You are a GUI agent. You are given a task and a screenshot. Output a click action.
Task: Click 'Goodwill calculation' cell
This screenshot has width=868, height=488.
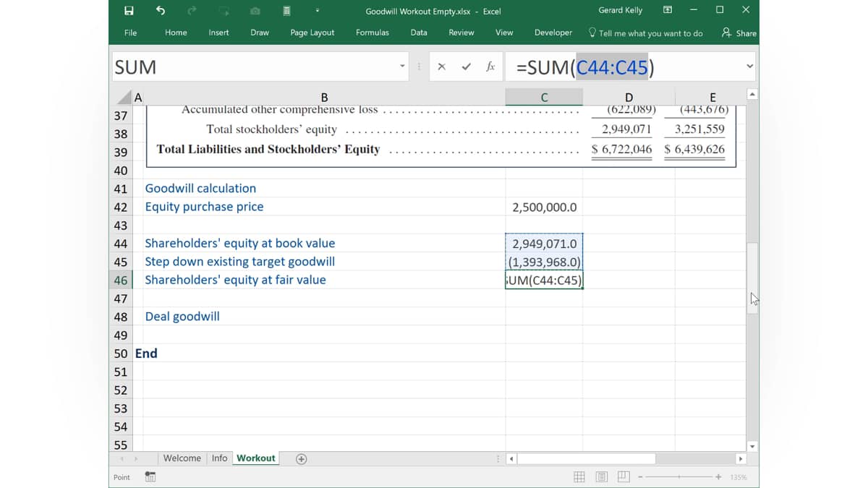324,189
